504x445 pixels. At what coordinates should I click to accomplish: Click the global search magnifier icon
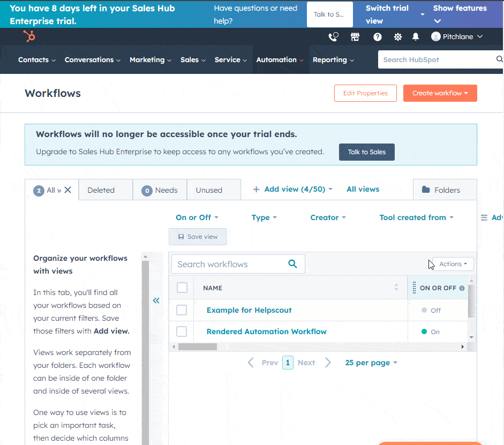click(x=499, y=59)
